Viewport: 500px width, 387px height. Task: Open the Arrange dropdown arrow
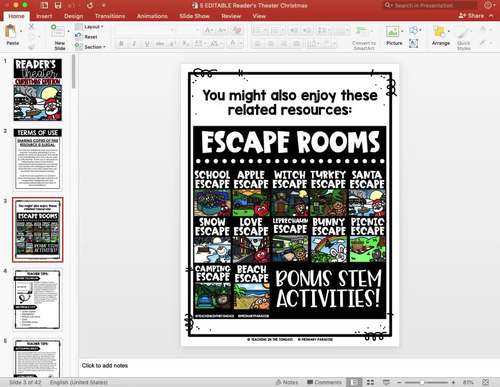point(449,31)
